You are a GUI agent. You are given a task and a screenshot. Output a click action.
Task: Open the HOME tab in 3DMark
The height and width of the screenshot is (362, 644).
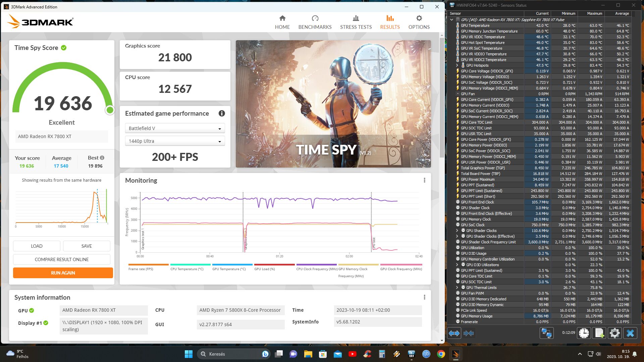(282, 22)
